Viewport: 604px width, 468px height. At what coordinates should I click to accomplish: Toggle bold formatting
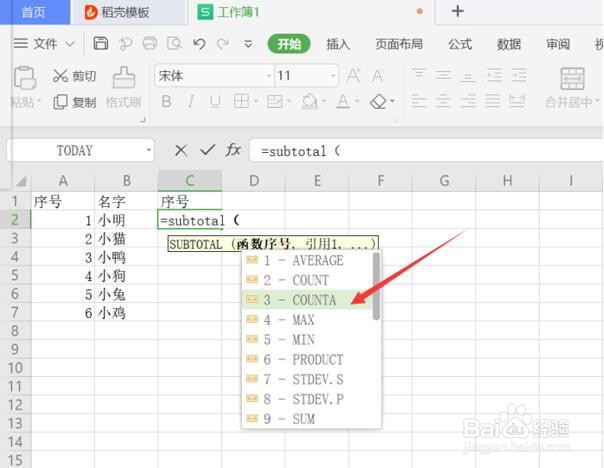point(166,102)
